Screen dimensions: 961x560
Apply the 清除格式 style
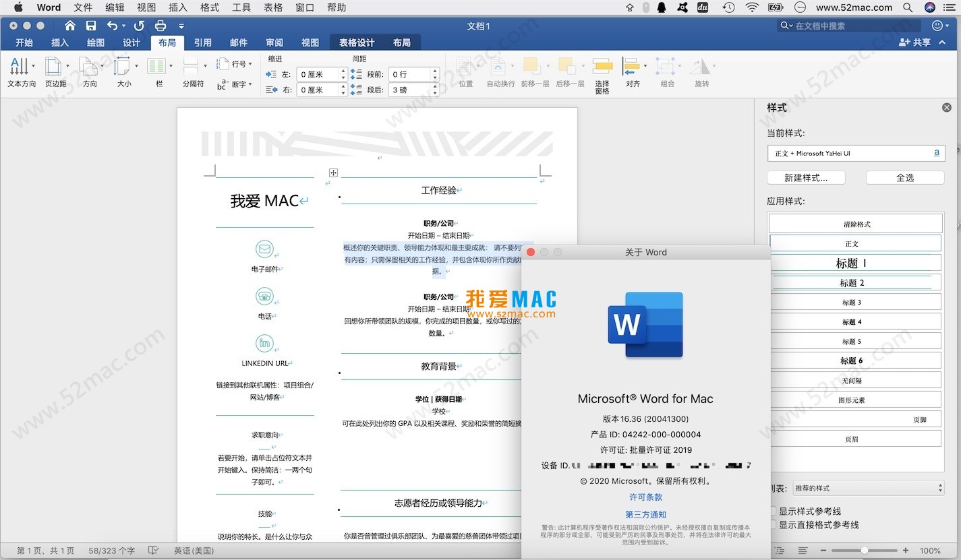pyautogui.click(x=856, y=224)
